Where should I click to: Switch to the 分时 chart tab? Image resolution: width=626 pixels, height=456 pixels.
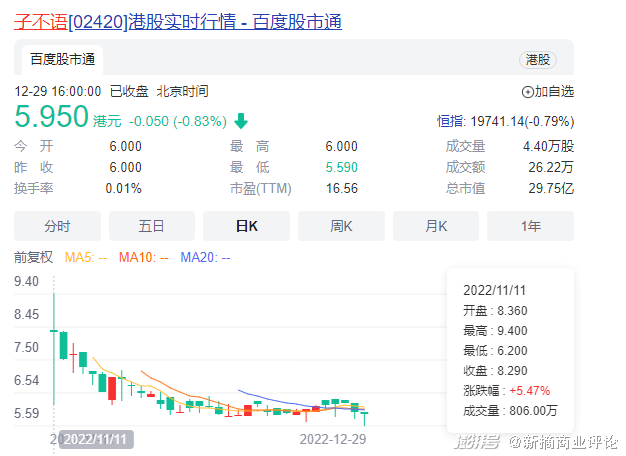57,226
